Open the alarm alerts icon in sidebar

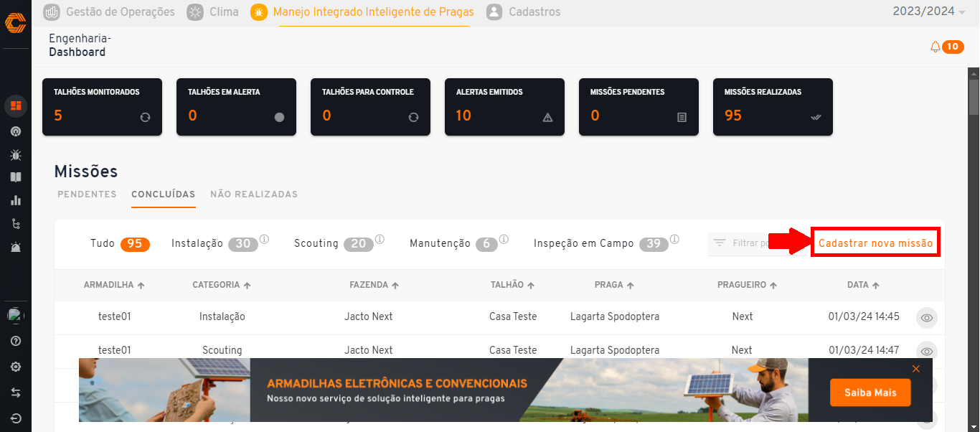click(x=16, y=247)
